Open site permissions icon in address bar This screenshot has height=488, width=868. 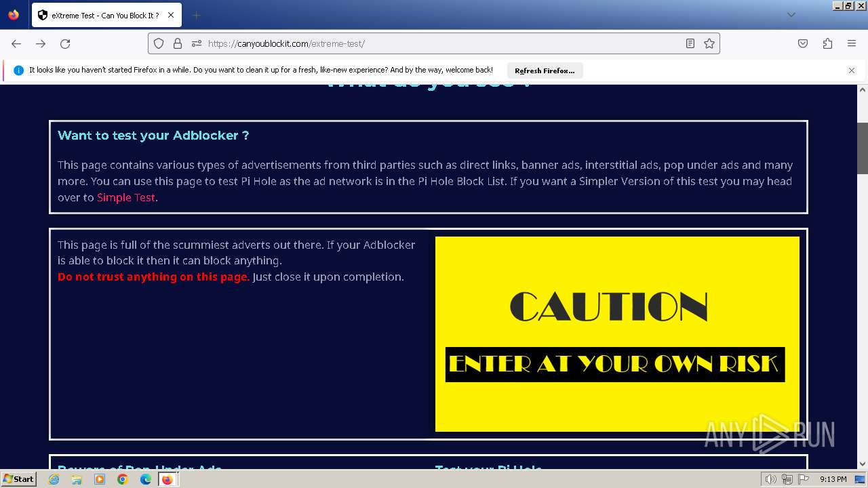coord(197,43)
